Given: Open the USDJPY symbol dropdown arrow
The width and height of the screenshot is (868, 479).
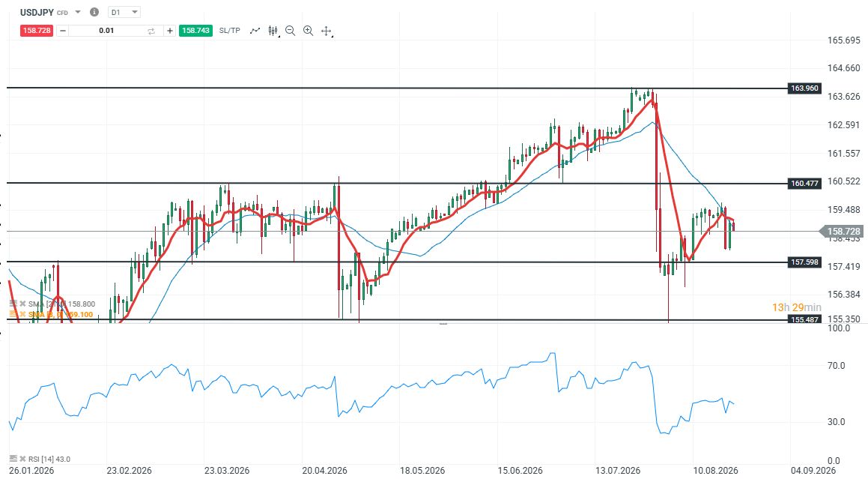Looking at the screenshot, I should click(77, 12).
